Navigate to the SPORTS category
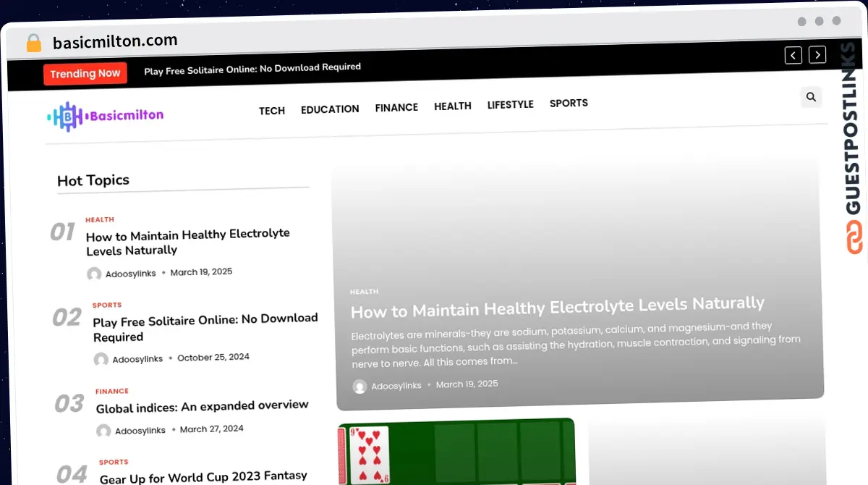 [x=569, y=103]
